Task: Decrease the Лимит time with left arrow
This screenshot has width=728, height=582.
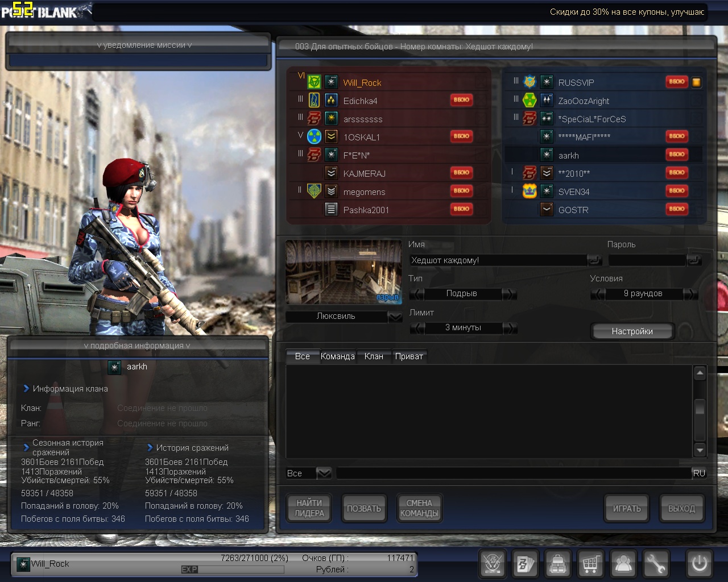Action: (417, 328)
